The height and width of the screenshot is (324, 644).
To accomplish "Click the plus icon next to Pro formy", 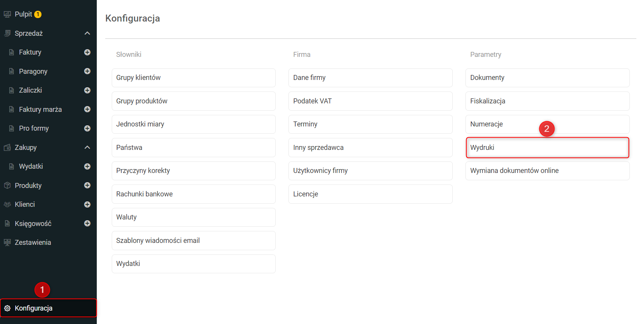I will pyautogui.click(x=87, y=128).
